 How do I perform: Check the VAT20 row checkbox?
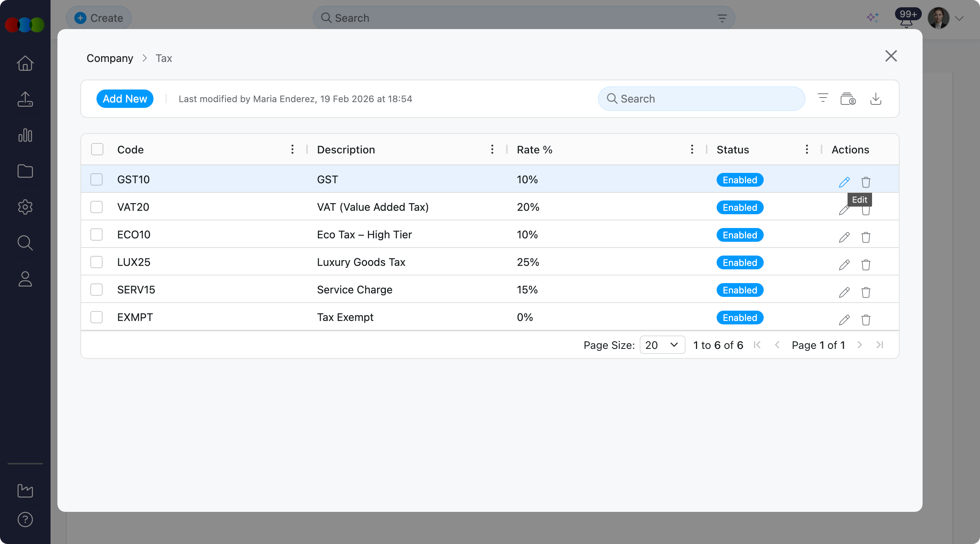tap(96, 207)
